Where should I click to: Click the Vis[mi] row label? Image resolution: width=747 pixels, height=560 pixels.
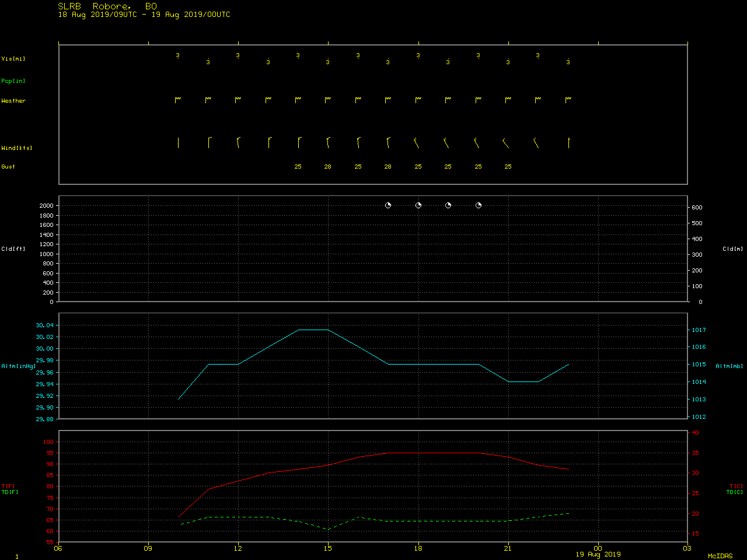coord(13,59)
